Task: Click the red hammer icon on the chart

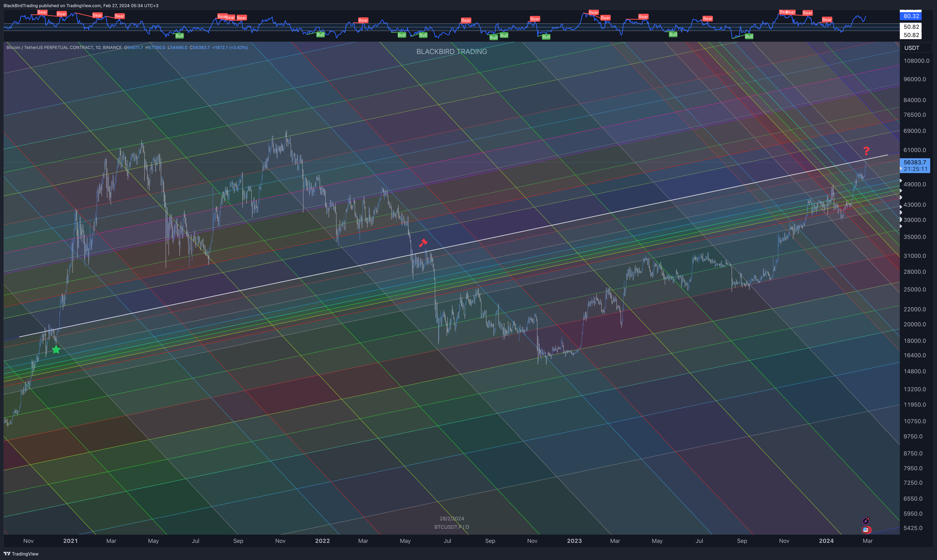Action: pyautogui.click(x=423, y=243)
